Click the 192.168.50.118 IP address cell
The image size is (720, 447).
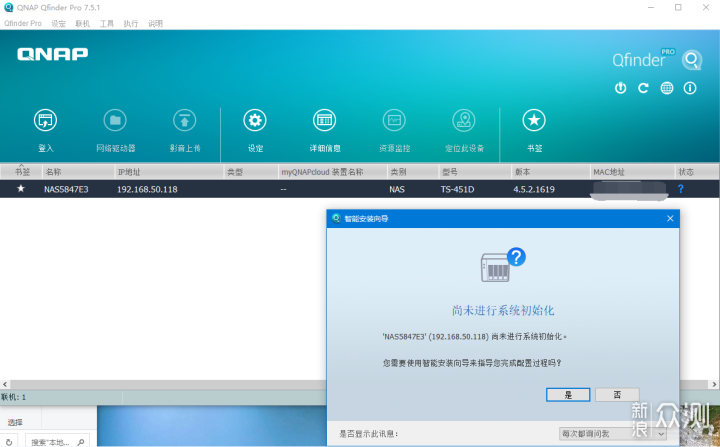[x=147, y=189]
